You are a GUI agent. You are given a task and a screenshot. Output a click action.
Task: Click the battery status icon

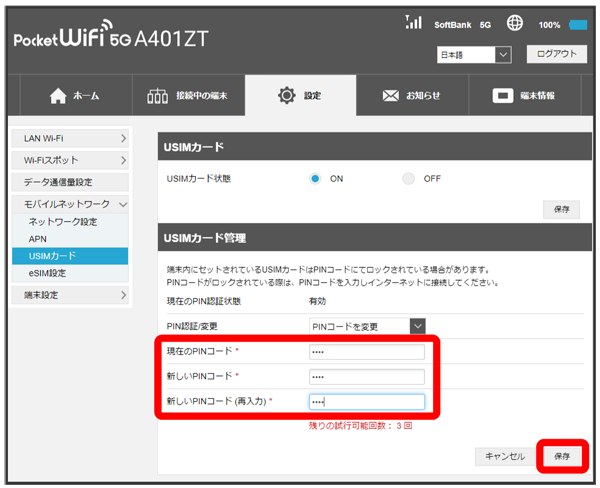click(x=578, y=24)
